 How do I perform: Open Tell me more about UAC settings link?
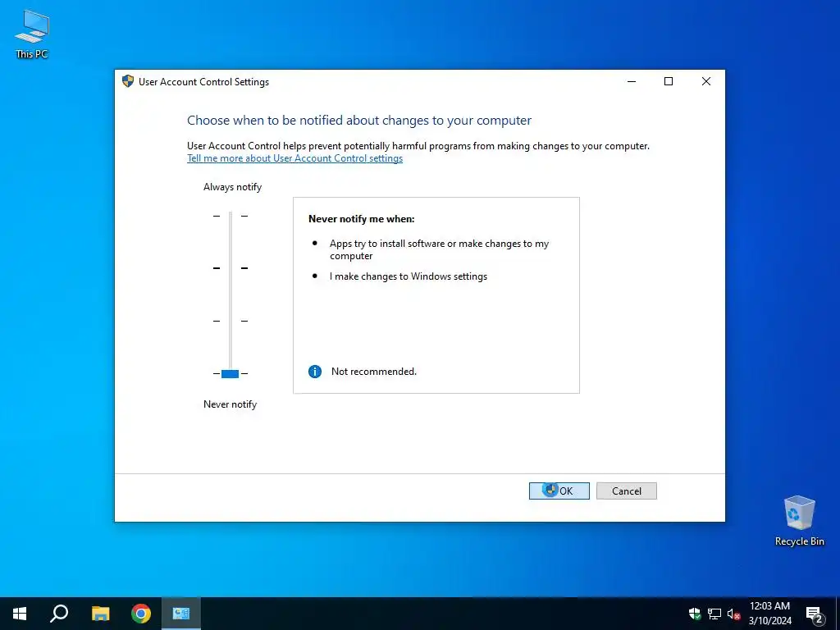294,158
